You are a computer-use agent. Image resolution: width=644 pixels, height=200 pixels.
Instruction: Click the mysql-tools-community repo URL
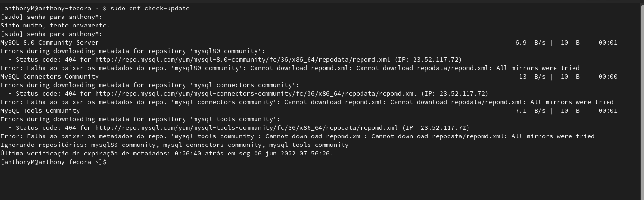pyautogui.click(x=247, y=128)
